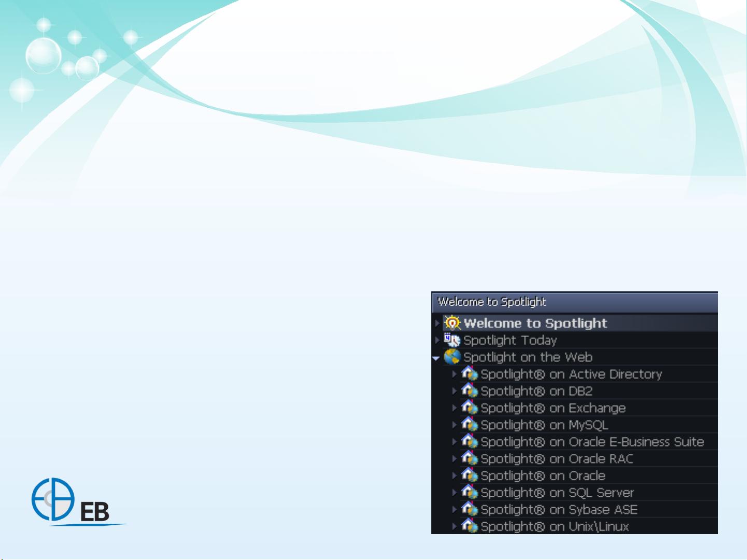Viewport: 747px width, 560px height.
Task: Select "Spotlight Today" in the tree
Action: [x=510, y=340]
